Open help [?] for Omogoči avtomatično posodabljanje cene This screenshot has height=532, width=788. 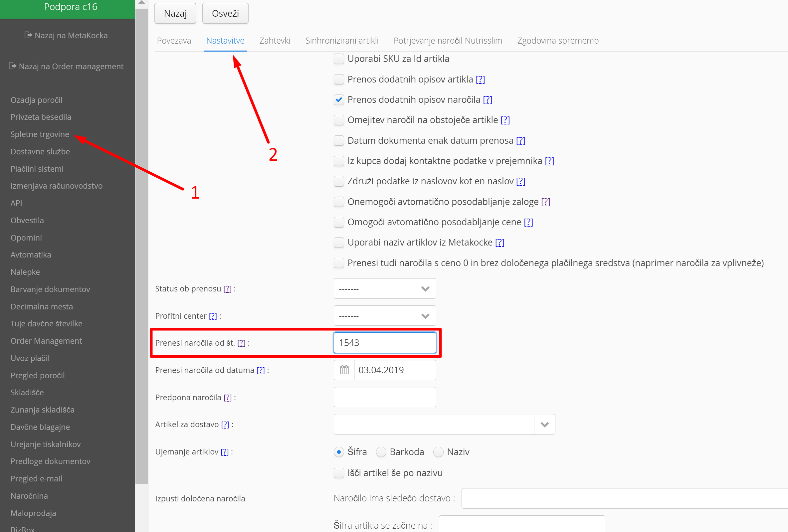pos(528,223)
